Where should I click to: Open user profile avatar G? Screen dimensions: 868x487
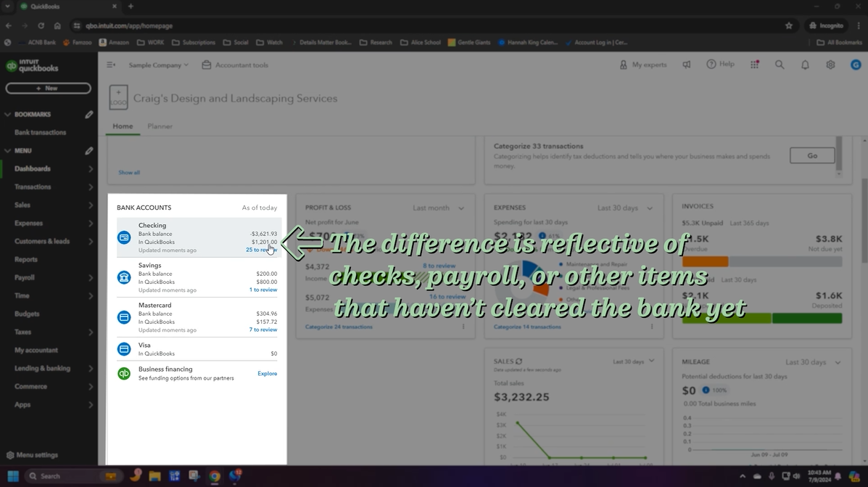point(856,65)
